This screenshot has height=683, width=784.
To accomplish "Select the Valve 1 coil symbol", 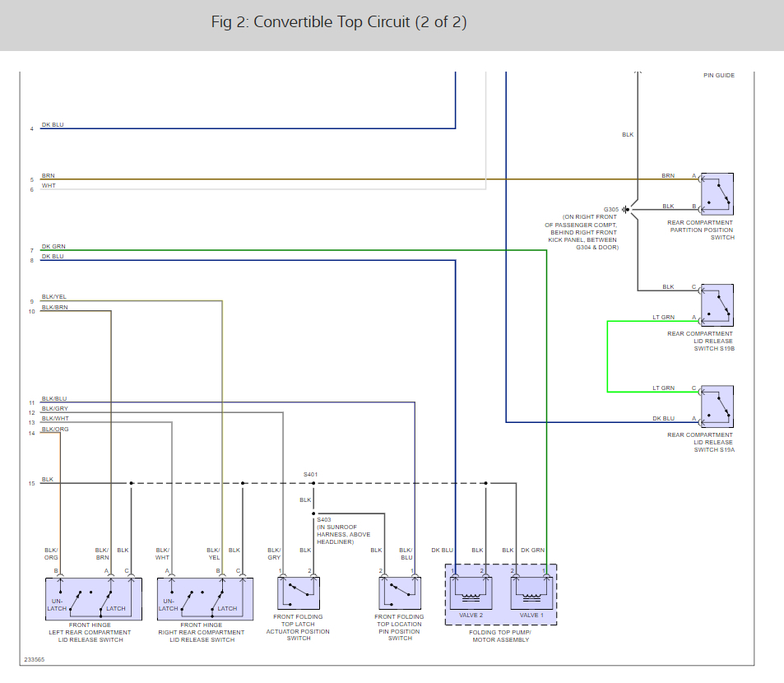I will [x=531, y=593].
